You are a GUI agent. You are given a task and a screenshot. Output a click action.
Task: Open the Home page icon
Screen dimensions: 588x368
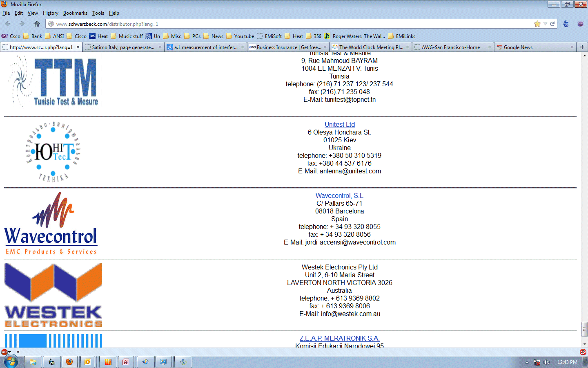pyautogui.click(x=37, y=24)
